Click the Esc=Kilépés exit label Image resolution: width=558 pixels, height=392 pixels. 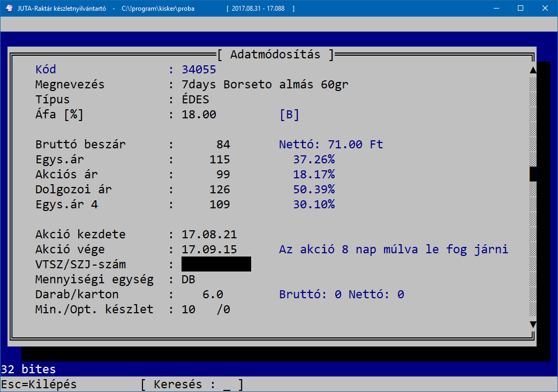(x=39, y=385)
